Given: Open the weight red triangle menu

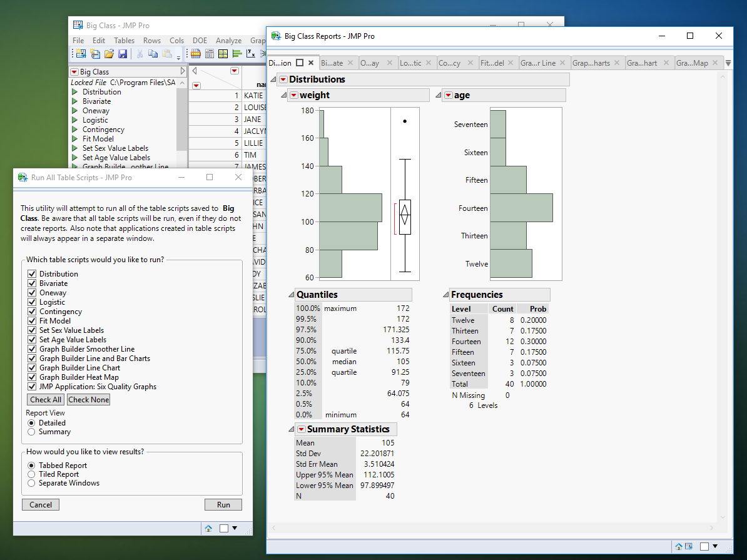Looking at the screenshot, I should tap(293, 94).
